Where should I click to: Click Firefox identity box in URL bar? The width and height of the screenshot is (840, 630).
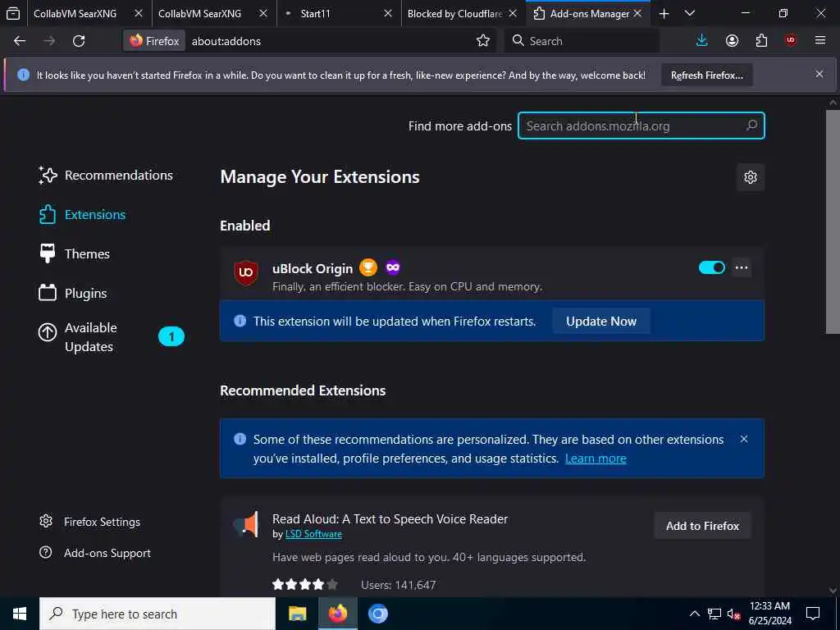point(154,41)
